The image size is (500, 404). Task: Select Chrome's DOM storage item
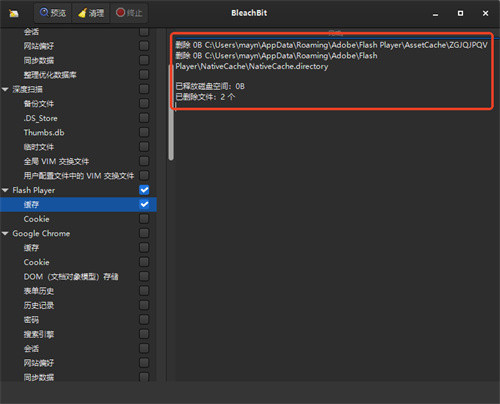click(x=71, y=277)
